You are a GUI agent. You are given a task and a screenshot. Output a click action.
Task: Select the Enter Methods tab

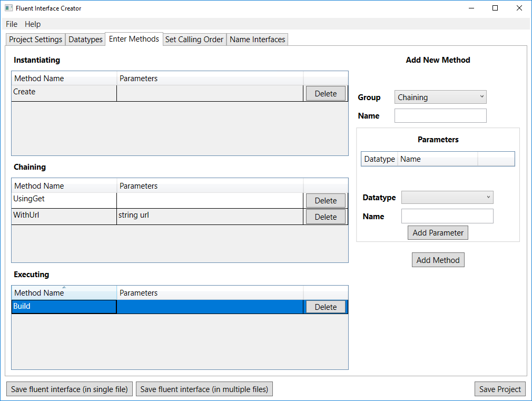pos(134,39)
